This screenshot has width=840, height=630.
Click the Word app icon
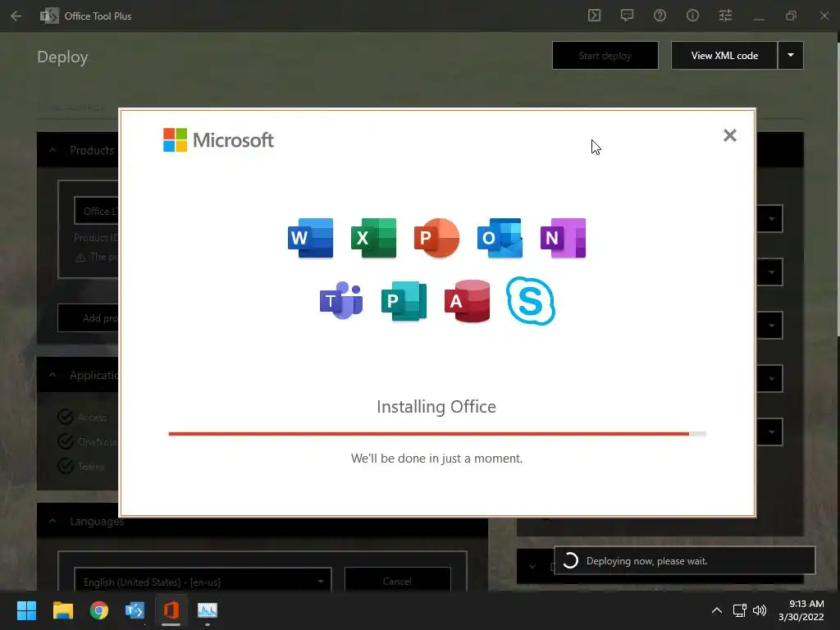pyautogui.click(x=310, y=238)
